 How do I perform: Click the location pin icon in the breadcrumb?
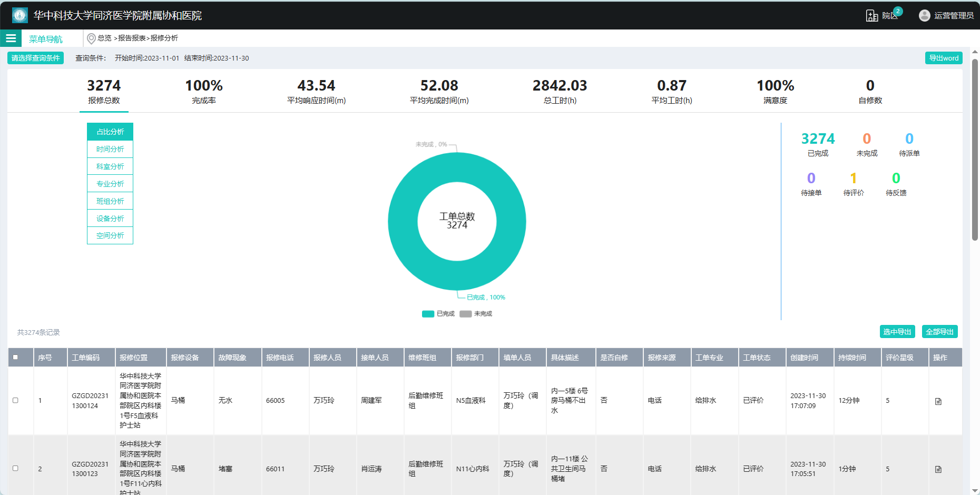click(91, 38)
